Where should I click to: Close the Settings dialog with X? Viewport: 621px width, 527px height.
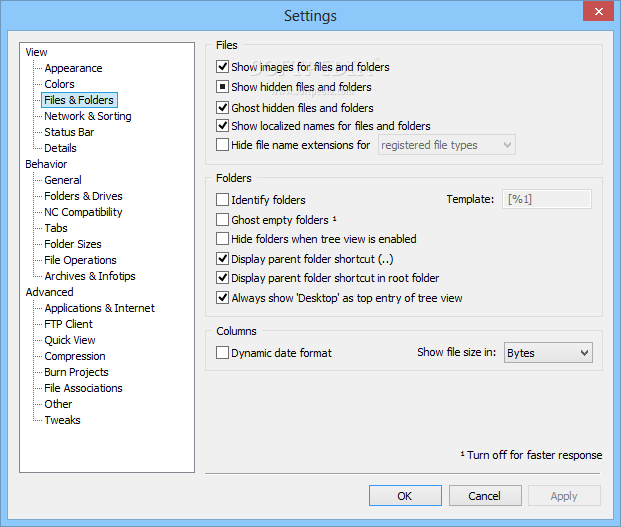pyautogui.click(x=598, y=11)
